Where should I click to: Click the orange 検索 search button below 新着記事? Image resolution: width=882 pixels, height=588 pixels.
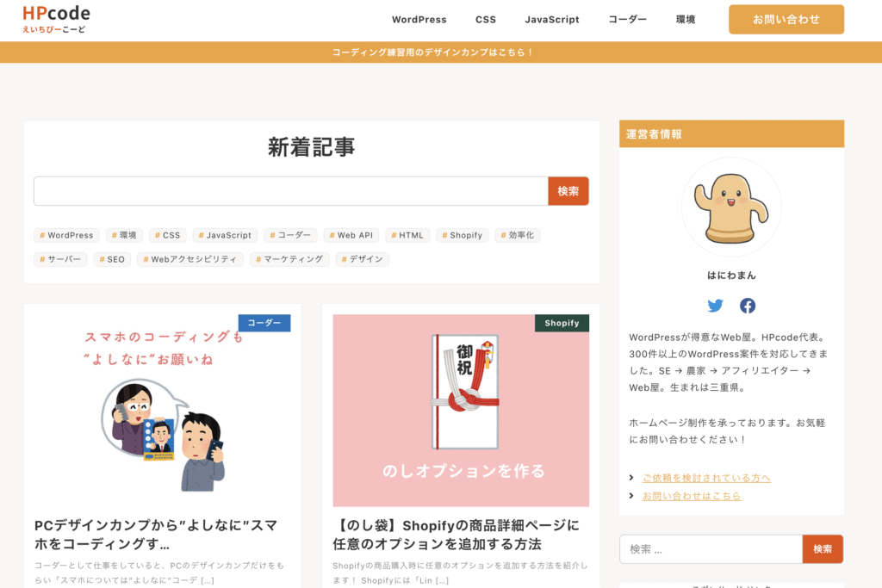[x=568, y=190]
